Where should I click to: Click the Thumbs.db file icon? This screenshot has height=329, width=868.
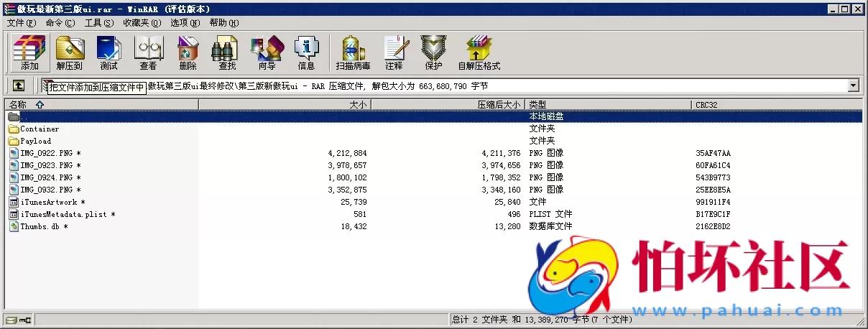coord(14,226)
